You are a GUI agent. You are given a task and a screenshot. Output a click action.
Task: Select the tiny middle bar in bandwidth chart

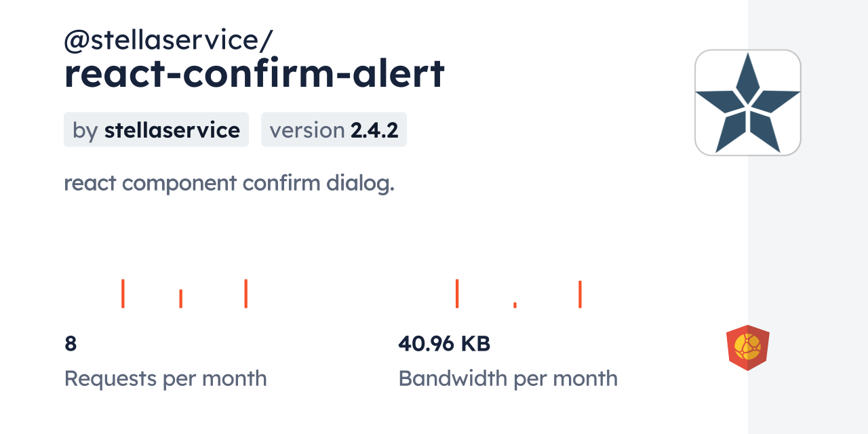tap(515, 304)
